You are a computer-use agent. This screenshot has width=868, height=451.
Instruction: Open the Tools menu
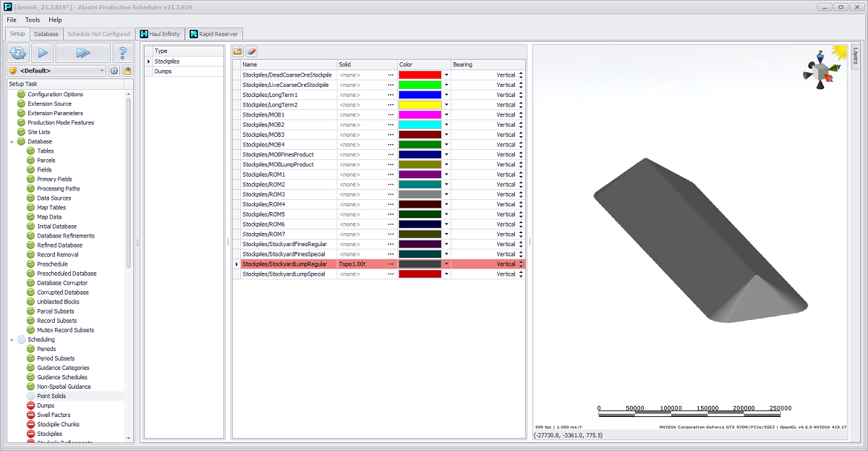33,20
